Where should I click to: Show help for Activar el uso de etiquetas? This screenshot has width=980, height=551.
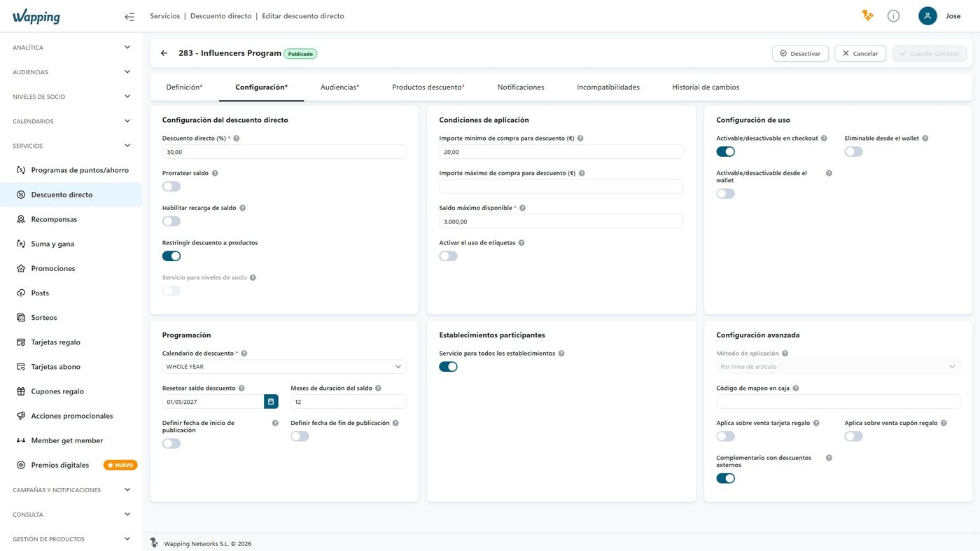click(x=521, y=243)
